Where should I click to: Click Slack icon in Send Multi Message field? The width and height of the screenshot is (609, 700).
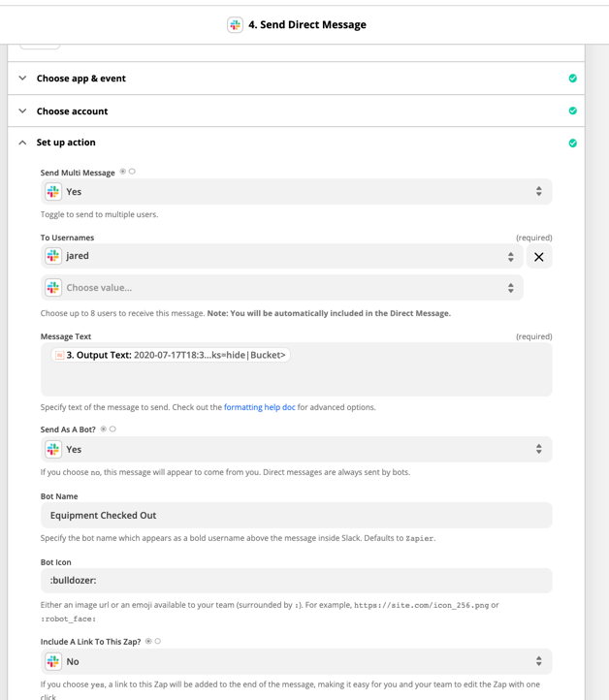(x=53, y=192)
